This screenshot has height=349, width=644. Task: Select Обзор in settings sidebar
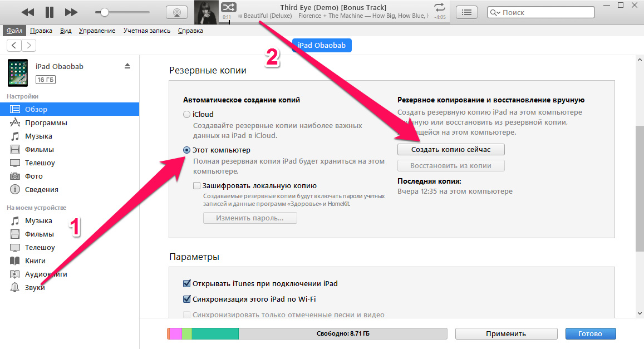tap(70, 109)
